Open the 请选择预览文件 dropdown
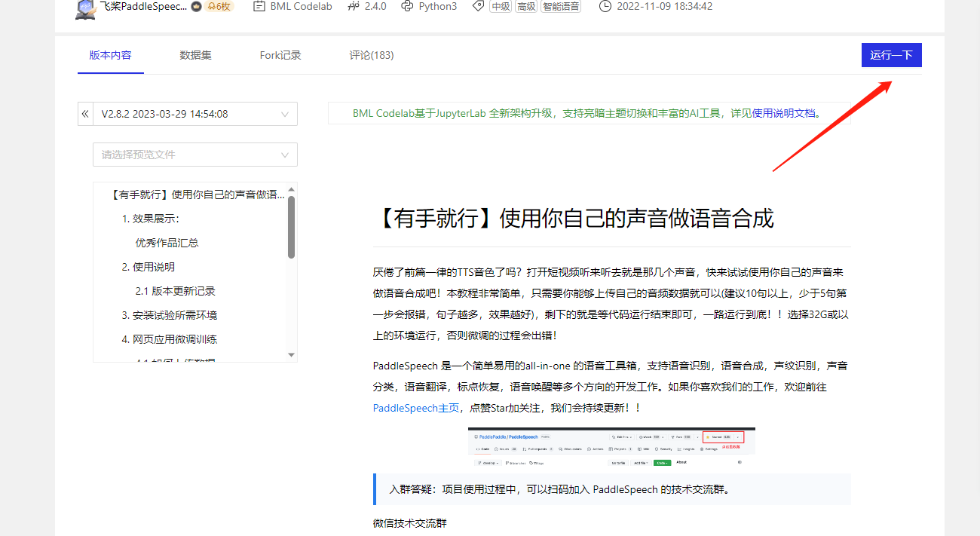Viewport: 980px width, 536px height. pyautogui.click(x=195, y=155)
